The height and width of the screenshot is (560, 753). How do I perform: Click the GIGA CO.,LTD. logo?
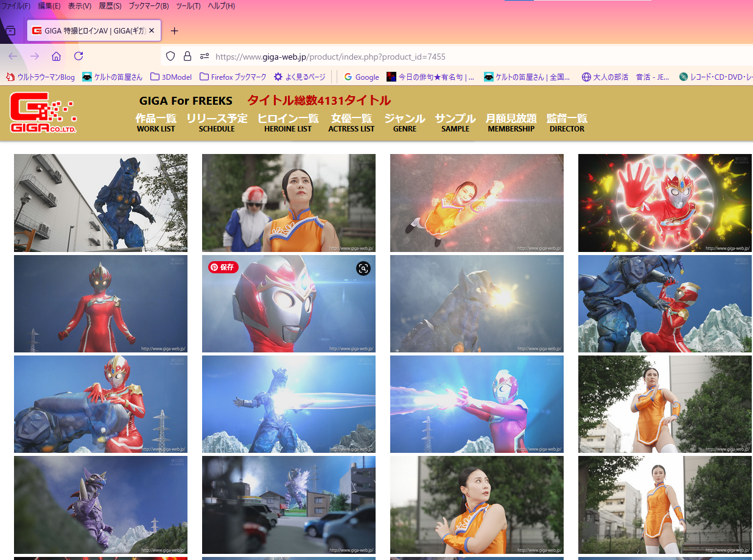(43, 113)
